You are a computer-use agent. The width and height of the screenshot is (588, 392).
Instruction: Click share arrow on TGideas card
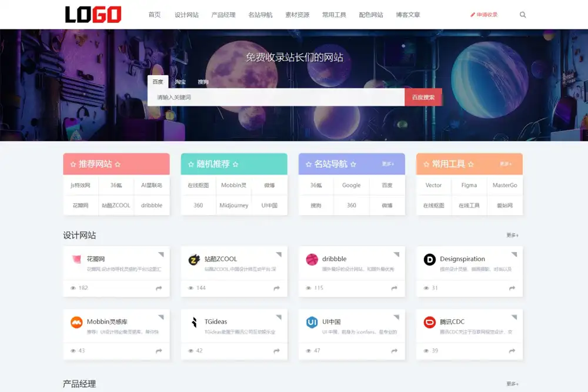point(277,351)
